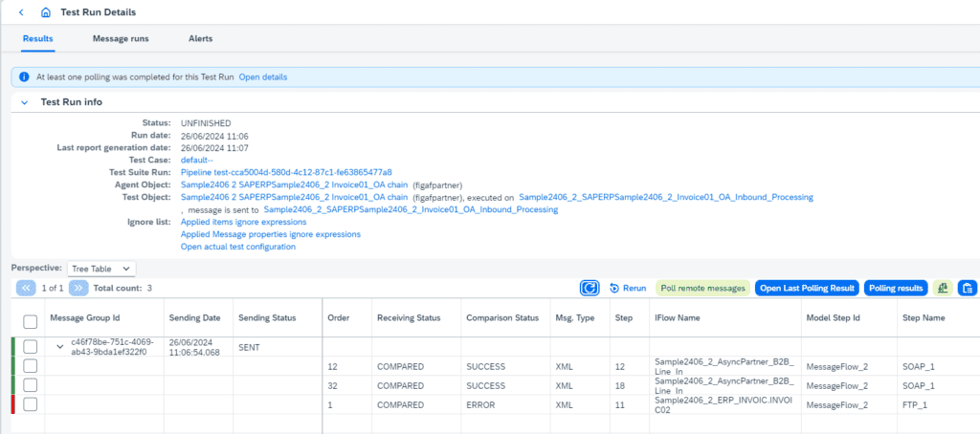Click the UNFINISHED status value
This screenshot has width=980, height=434.
pyautogui.click(x=206, y=123)
